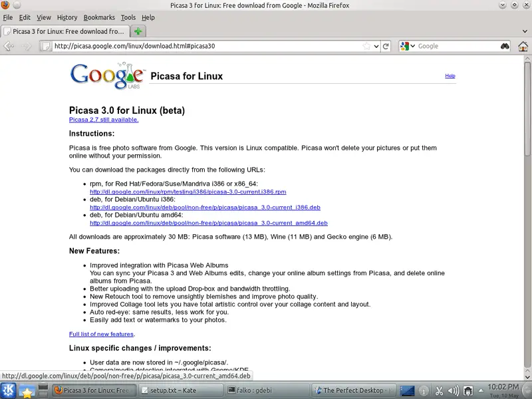Switch to the Picasa Firefox taskbar entry
Image resolution: width=532 pixels, height=399 pixels.
[94, 390]
